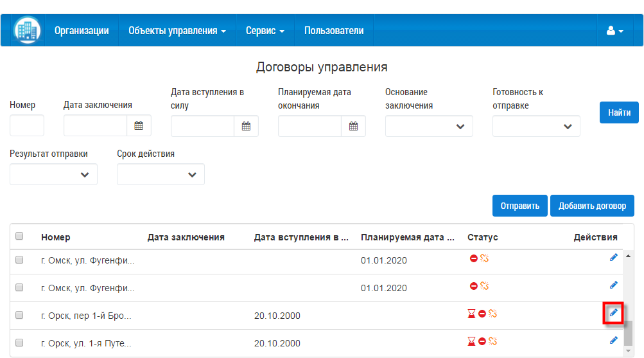The image size is (644, 358).
Task: Click red stop status icon in second Омск row
Action: [x=474, y=285]
